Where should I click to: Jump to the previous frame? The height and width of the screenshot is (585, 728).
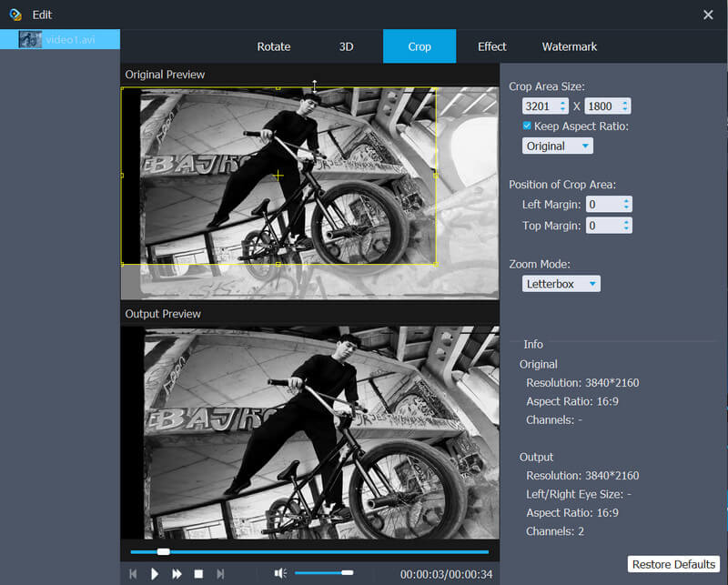[133, 574]
